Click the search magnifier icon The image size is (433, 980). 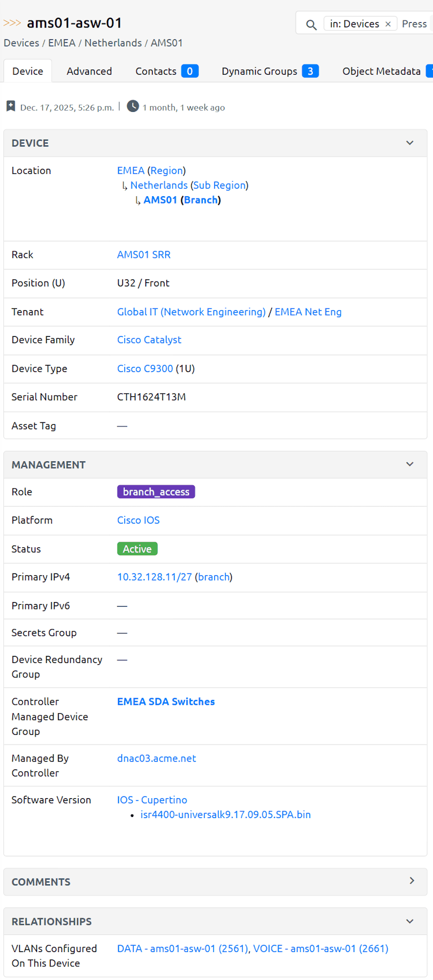pos(311,25)
